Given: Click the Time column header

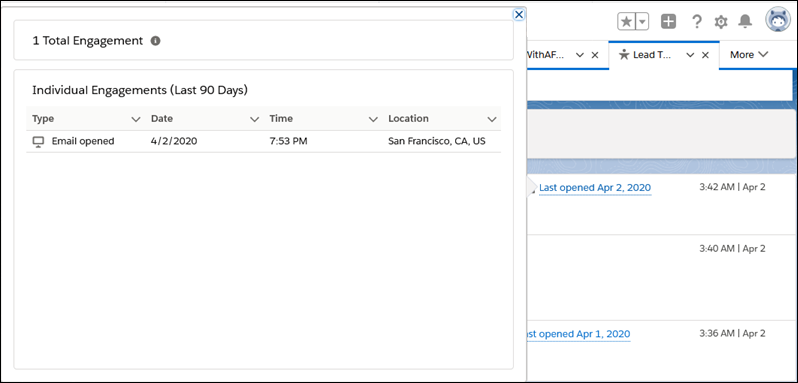Looking at the screenshot, I should (281, 119).
